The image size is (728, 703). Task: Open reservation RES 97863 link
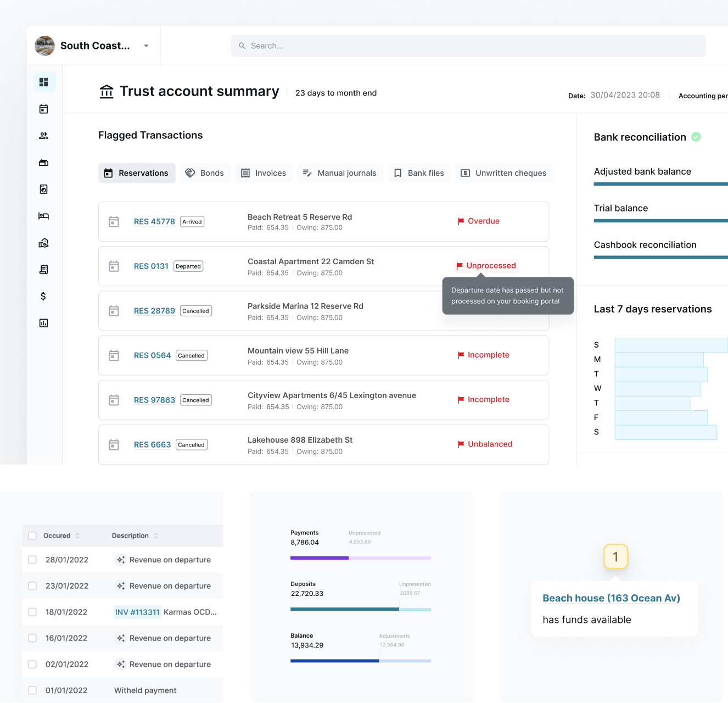coord(154,400)
